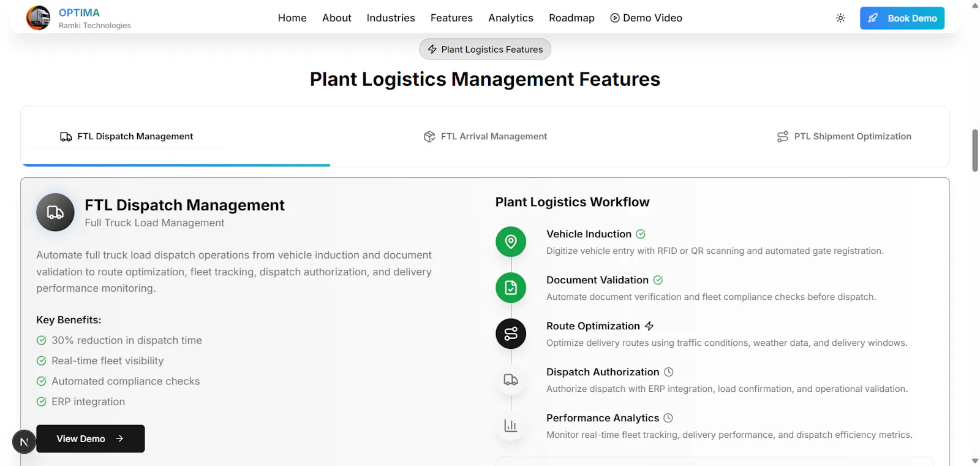
Task: Select the FTL Dispatch Management tab
Action: click(127, 136)
